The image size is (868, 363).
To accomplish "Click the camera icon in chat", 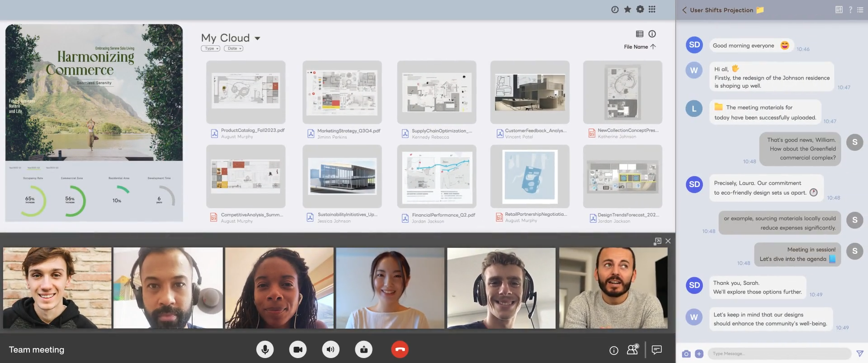I will click(686, 354).
